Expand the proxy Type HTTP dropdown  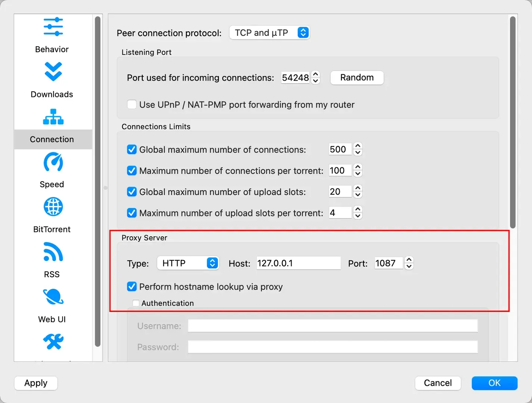pos(188,263)
